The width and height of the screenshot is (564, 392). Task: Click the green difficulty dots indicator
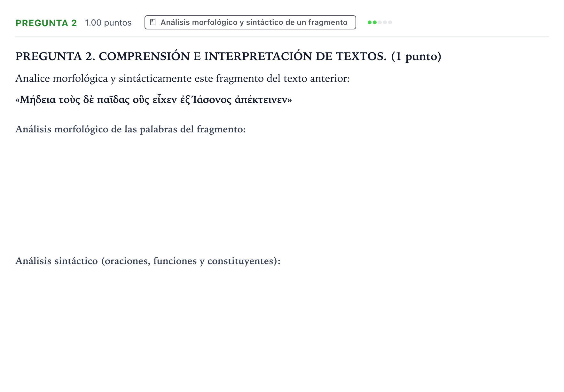380,22
